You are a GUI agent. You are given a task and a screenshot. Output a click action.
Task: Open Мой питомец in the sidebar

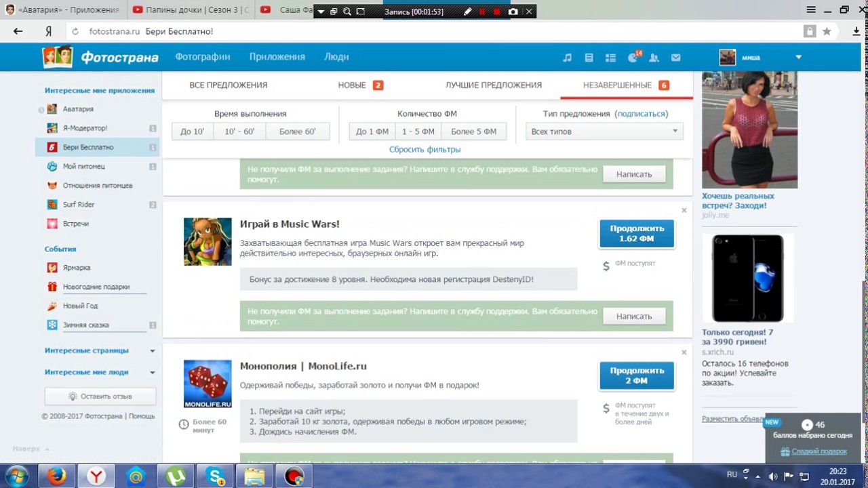tap(83, 166)
